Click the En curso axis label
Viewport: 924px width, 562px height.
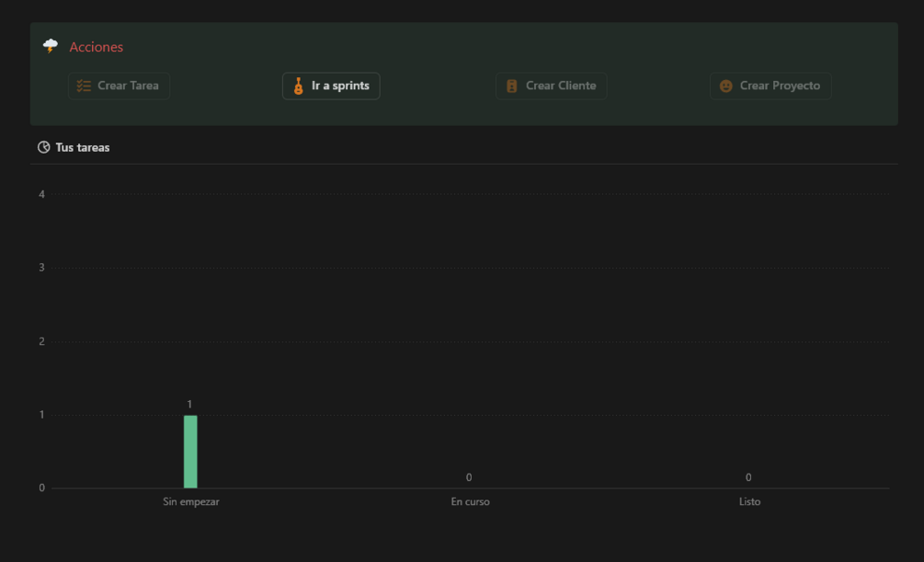[470, 502]
